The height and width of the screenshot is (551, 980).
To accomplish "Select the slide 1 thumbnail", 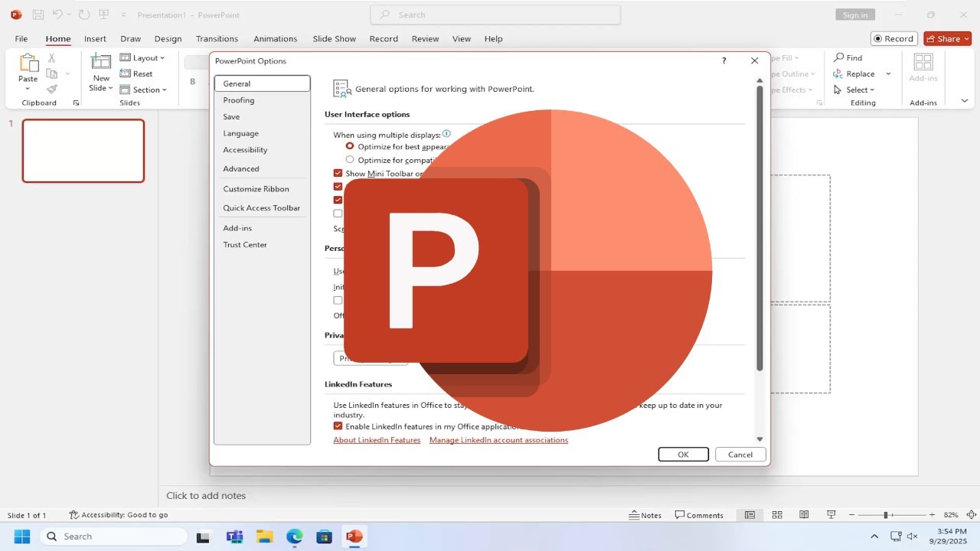I will [x=83, y=151].
